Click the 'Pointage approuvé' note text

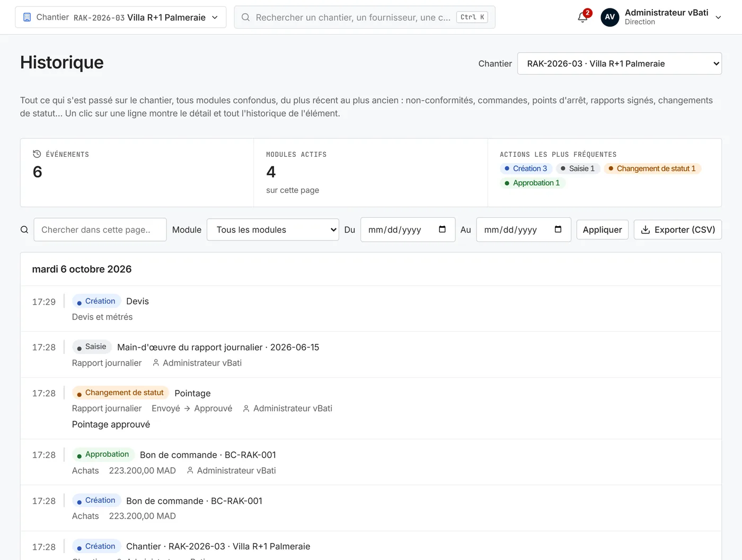coord(111,424)
